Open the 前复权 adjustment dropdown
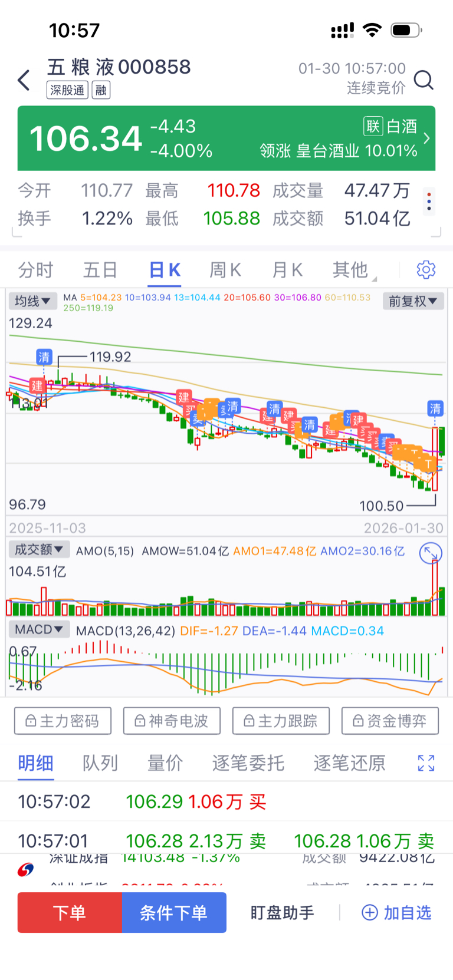 [413, 301]
